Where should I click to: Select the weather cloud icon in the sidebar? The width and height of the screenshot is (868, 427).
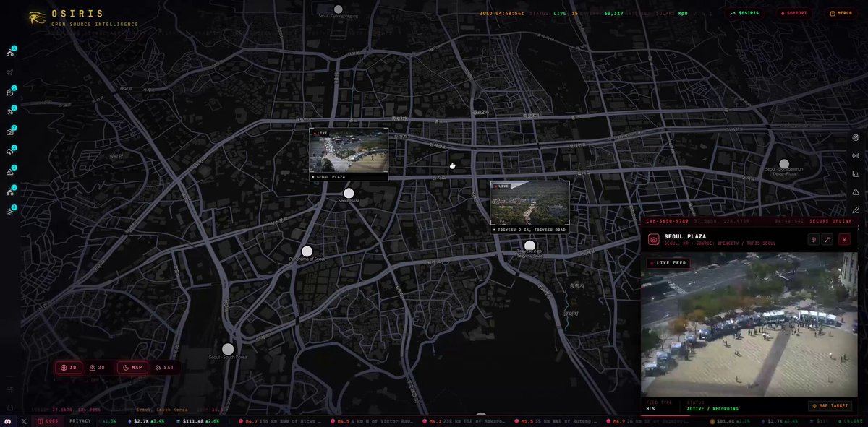click(x=11, y=152)
